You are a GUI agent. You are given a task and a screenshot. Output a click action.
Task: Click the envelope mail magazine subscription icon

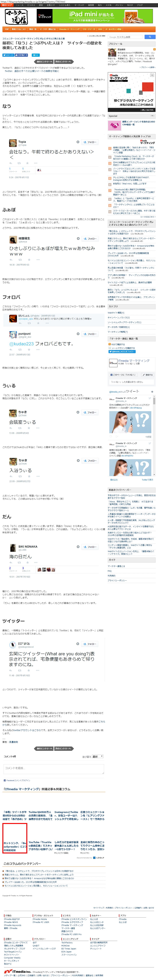110,348
